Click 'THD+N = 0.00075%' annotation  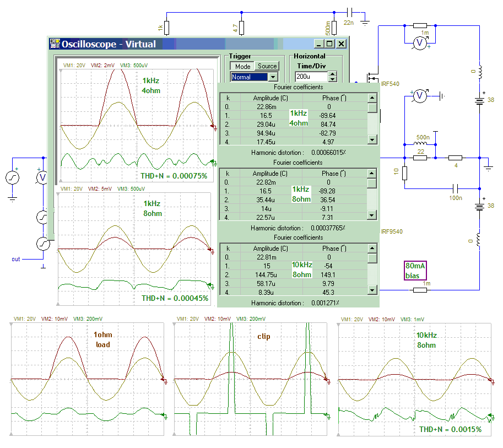[x=174, y=176]
